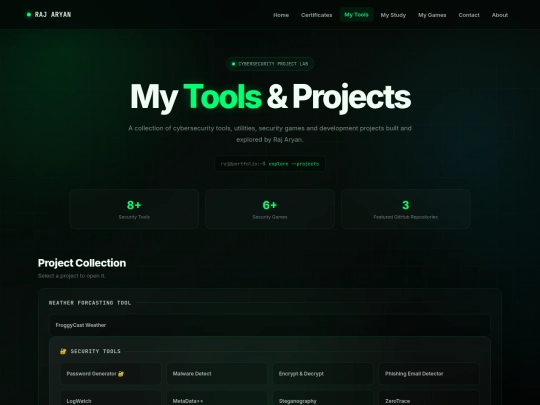This screenshot has width=540, height=405.
Task: Click the Security Tools section label
Action: (x=96, y=351)
